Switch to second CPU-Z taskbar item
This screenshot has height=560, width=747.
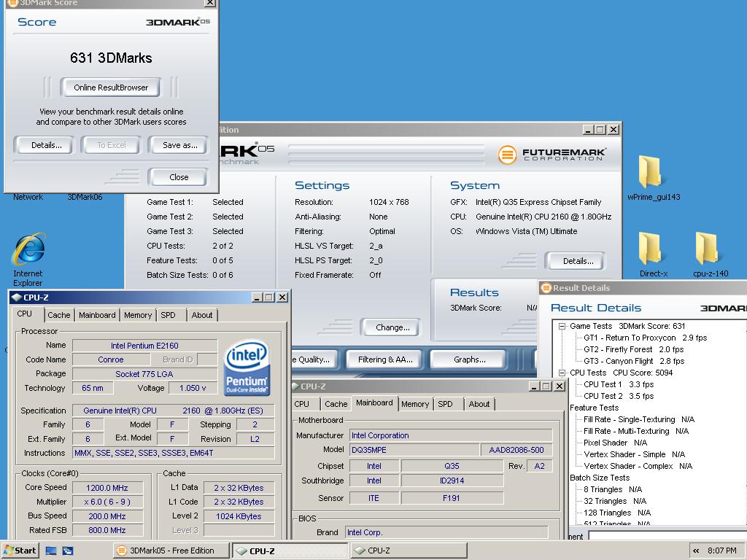409,551
